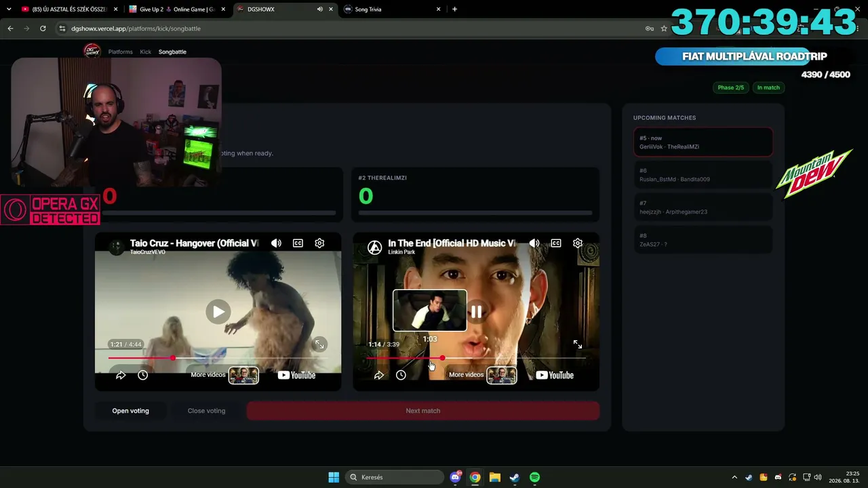Click the #2 THEREALIMZI score panel
868x488 pixels.
475,195
